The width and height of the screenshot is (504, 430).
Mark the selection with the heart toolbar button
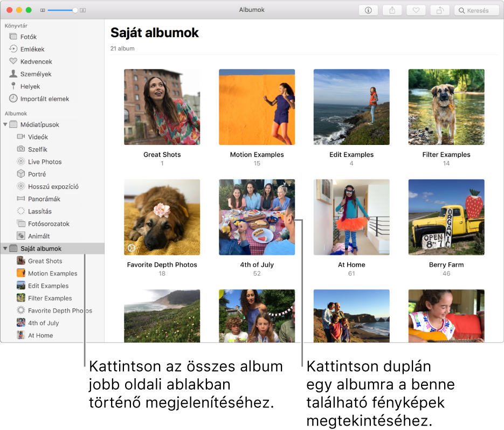(416, 10)
